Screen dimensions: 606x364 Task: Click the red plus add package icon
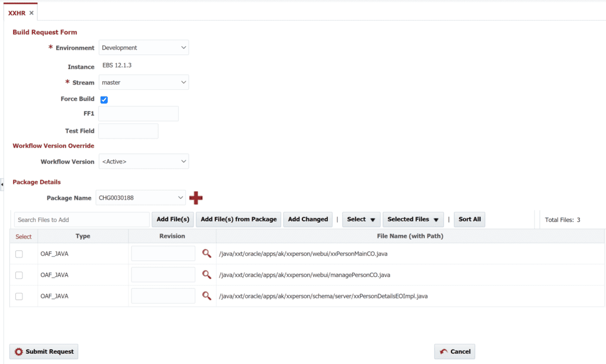coord(196,198)
